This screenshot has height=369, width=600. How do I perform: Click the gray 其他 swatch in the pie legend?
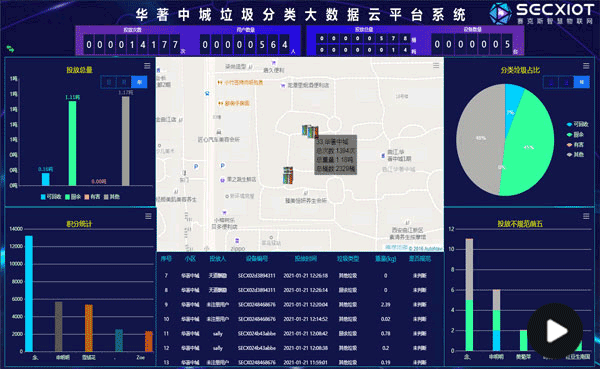point(569,155)
